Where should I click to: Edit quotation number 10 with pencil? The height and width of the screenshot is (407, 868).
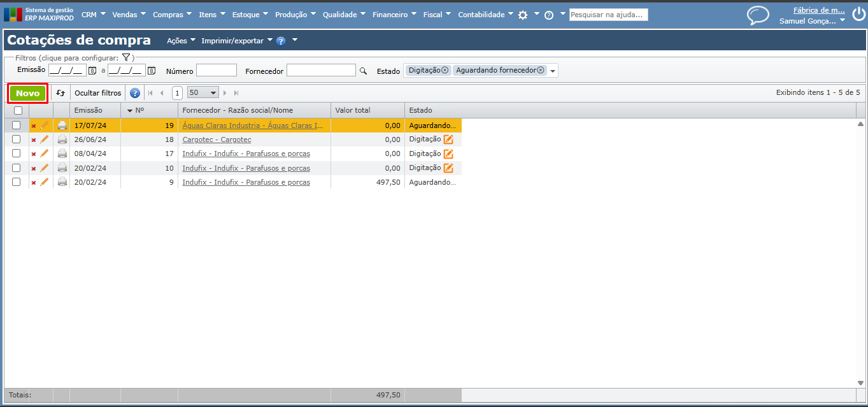44,168
